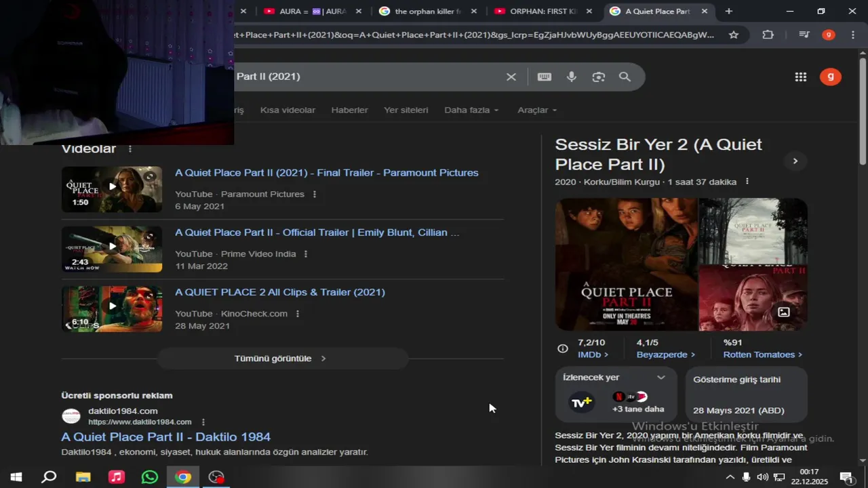Play the 2:43 Official Trailer thumbnail

coord(112,249)
